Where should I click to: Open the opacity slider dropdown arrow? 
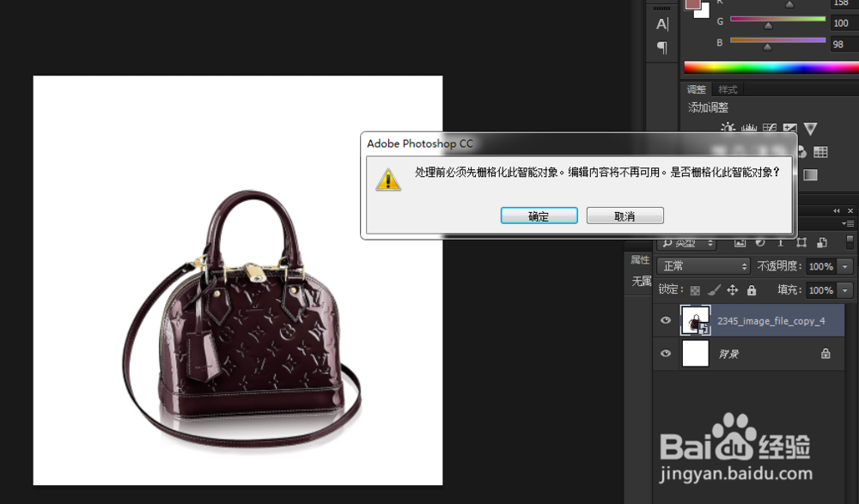click(x=845, y=267)
